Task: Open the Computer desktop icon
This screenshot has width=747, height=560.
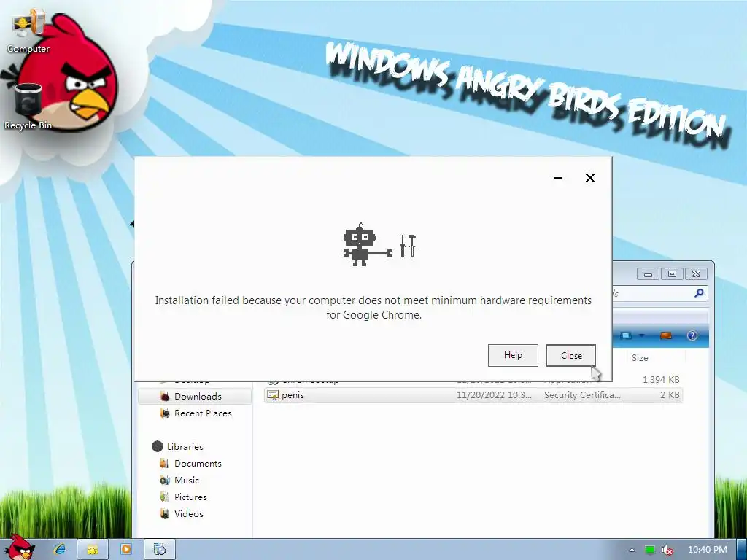Action: pos(28,31)
